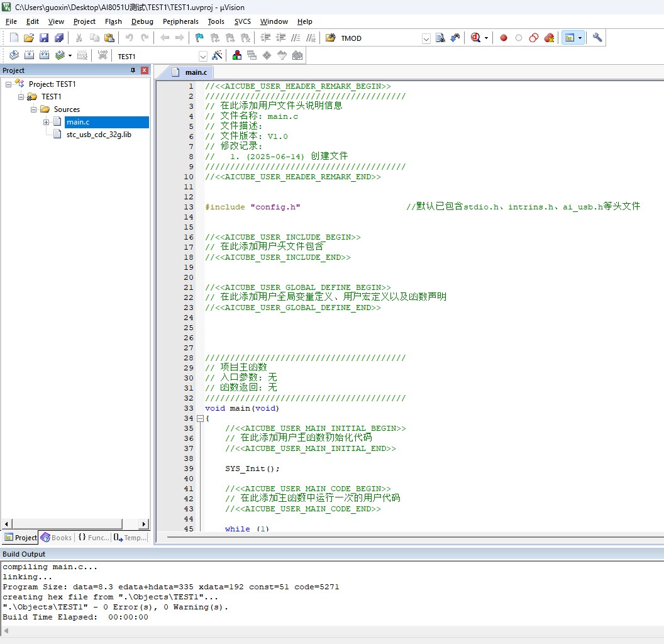
Task: Expand the main.c tree node
Action: point(46,123)
